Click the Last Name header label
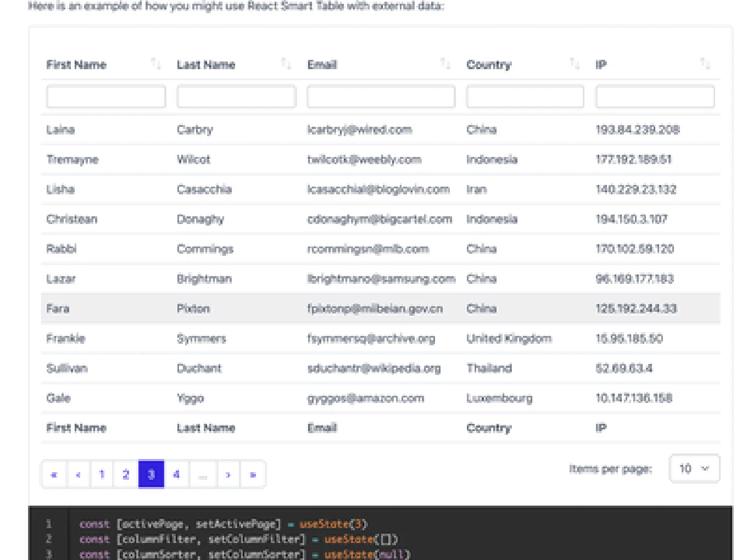This screenshot has width=747, height=560. tap(206, 65)
